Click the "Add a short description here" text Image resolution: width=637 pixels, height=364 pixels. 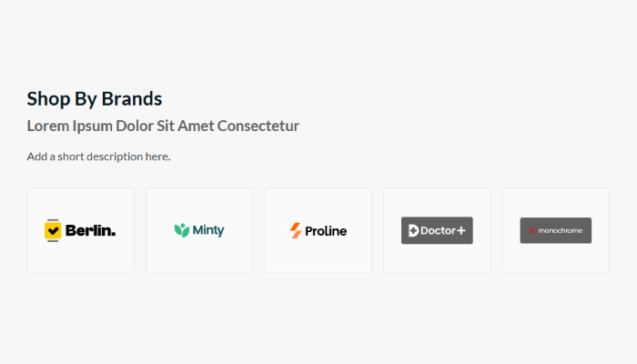[x=98, y=157]
